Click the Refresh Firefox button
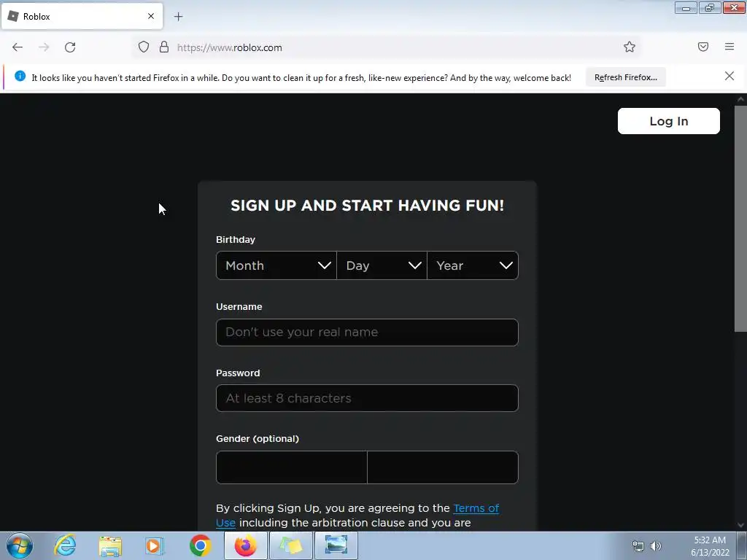The image size is (747, 560). click(625, 77)
